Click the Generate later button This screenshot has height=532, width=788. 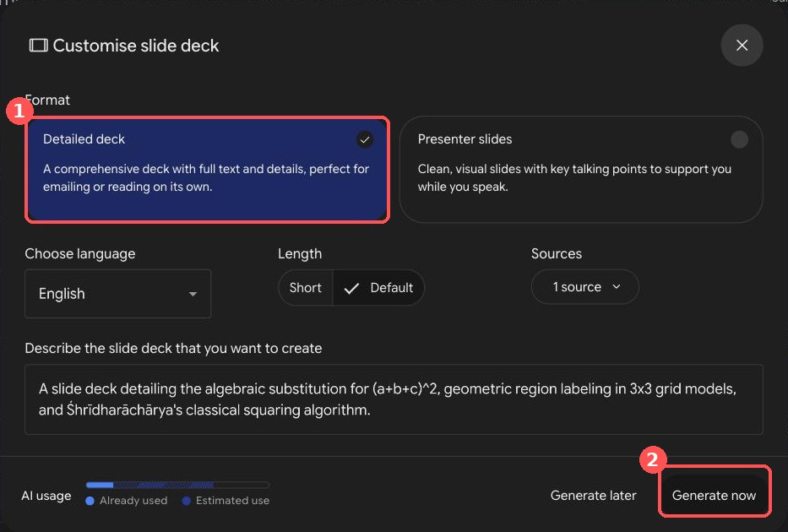click(x=593, y=496)
